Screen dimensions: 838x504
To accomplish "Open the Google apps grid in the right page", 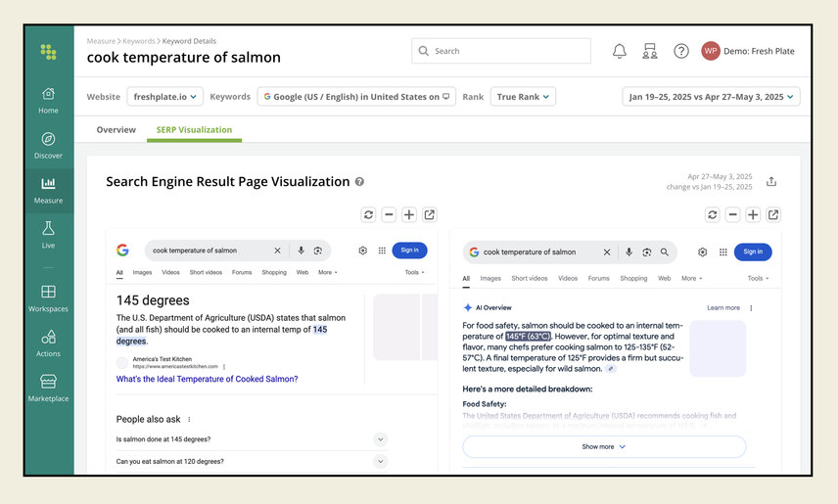I will tap(723, 252).
